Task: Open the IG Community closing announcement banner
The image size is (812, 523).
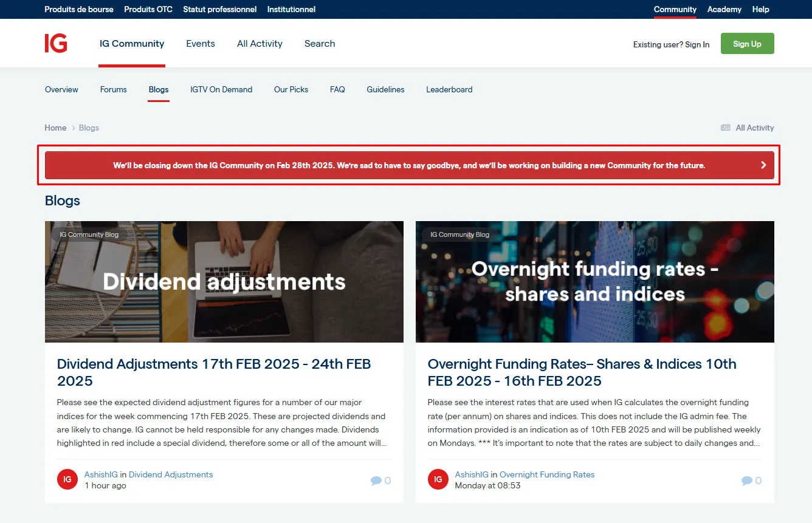Action: click(x=410, y=165)
